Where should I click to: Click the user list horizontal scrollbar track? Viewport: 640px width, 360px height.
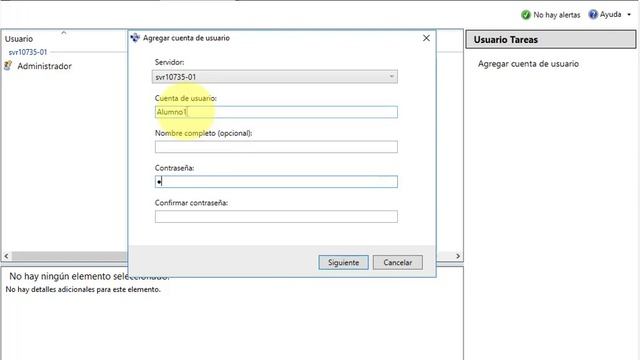pyautogui.click(x=69, y=256)
